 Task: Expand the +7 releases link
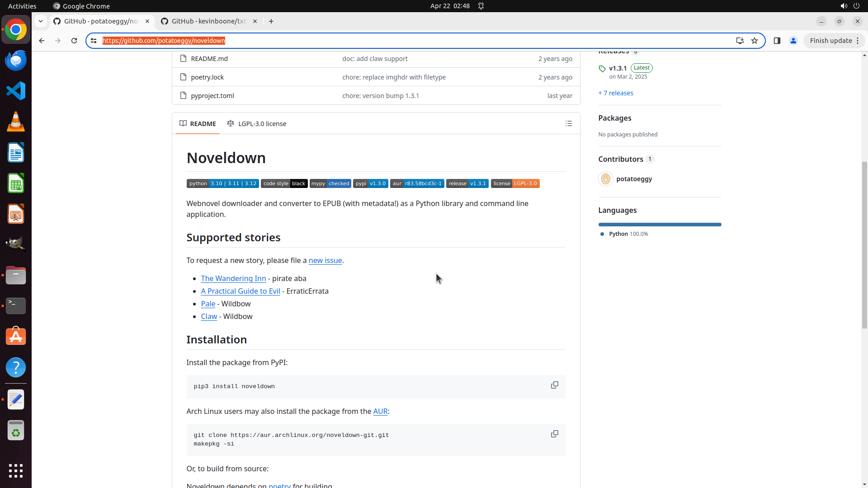click(615, 93)
